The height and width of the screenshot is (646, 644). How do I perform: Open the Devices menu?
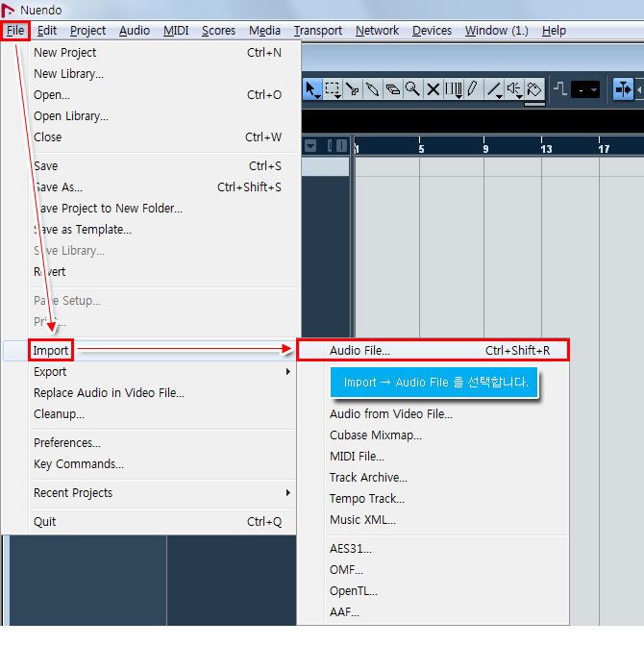(432, 31)
